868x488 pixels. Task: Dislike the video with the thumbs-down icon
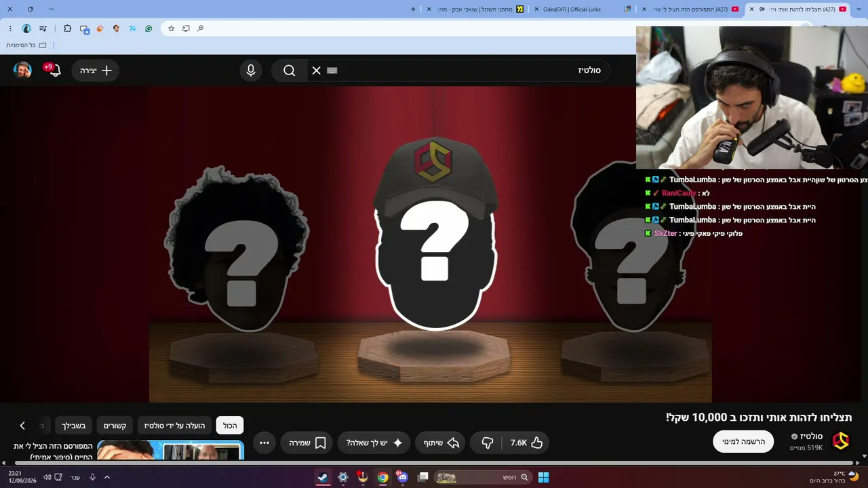point(487,443)
